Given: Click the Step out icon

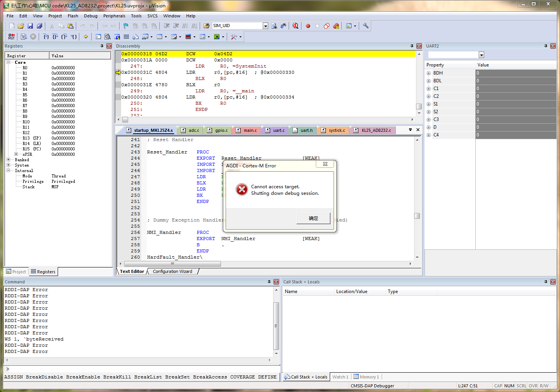Looking at the screenshot, I should [64, 37].
